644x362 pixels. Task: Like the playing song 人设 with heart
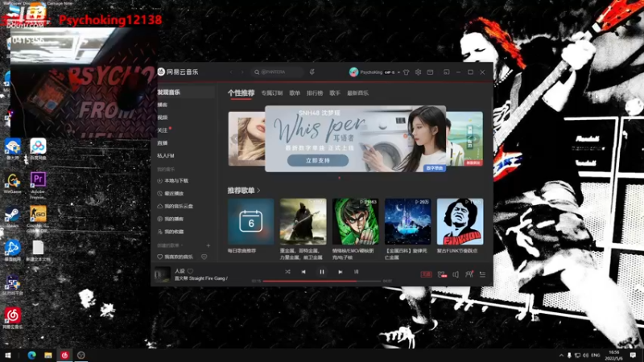pos(190,271)
